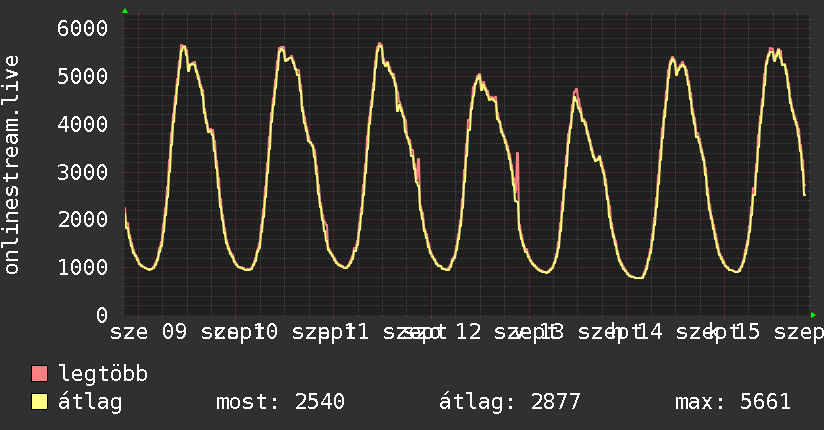Click the 'max: 5661' statistic

pyautogui.click(x=733, y=402)
